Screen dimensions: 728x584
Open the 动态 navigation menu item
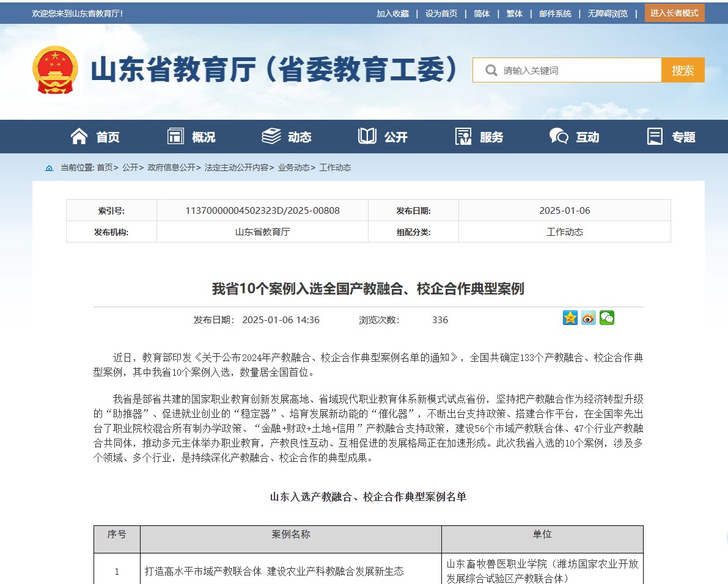300,137
